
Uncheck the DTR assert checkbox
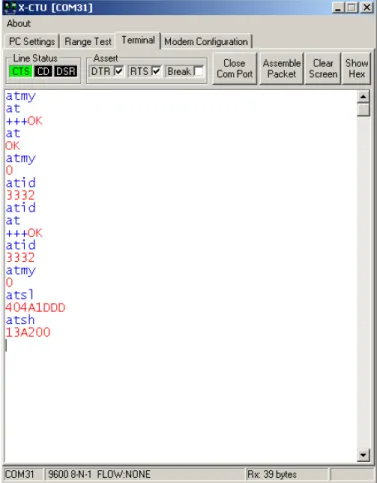[119, 71]
